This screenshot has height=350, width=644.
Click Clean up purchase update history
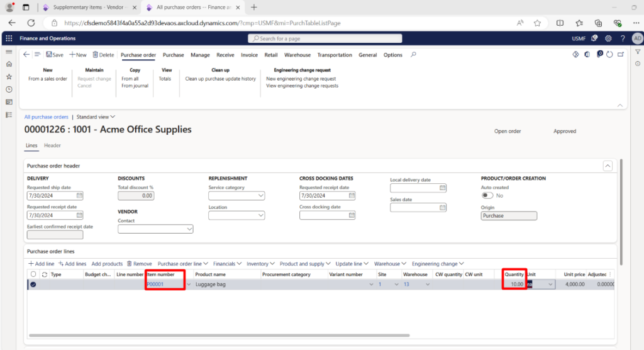[x=220, y=79]
